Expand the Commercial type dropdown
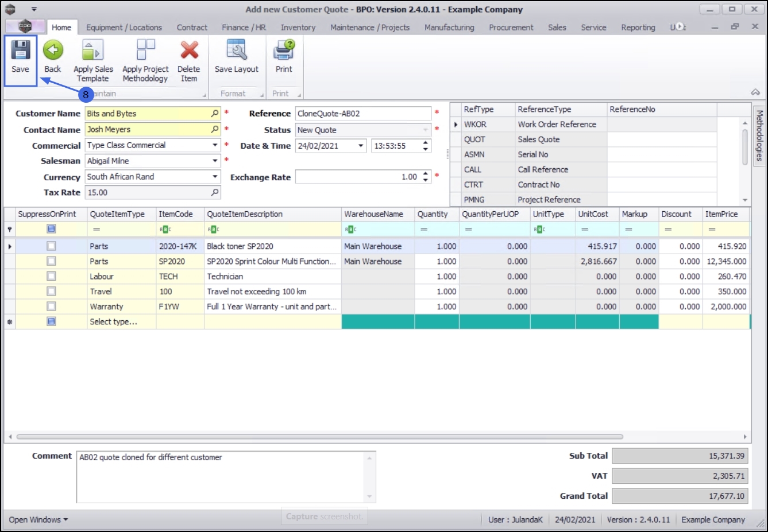768x532 pixels. (215, 146)
